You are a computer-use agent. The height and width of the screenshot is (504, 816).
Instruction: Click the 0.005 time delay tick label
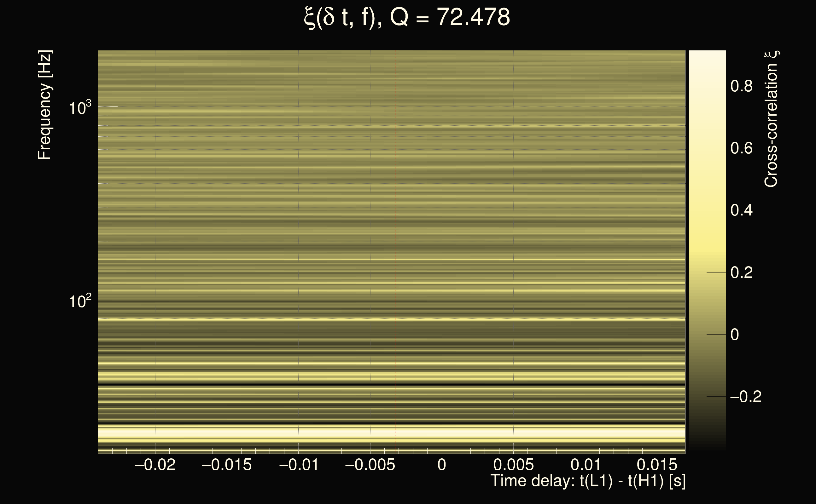tap(513, 465)
